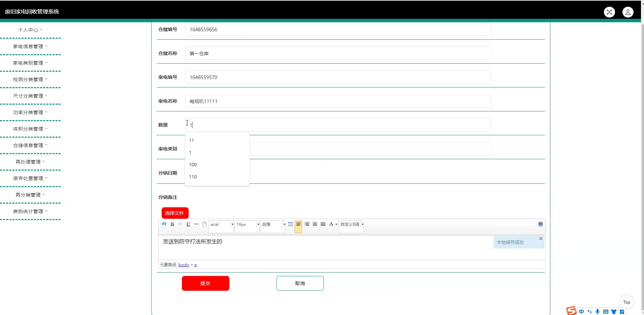Switch the Chinese/English input mode icon

pyautogui.click(x=581, y=312)
